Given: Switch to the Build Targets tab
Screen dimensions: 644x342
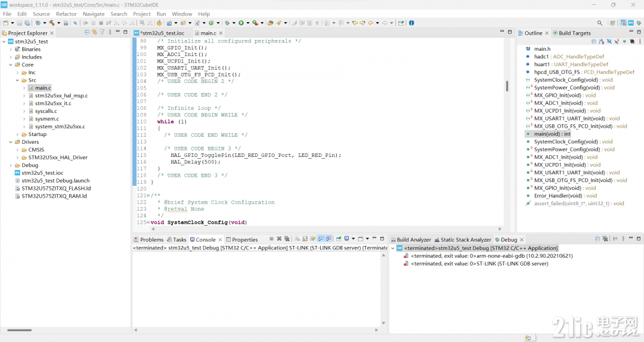Looking at the screenshot, I should tap(572, 33).
